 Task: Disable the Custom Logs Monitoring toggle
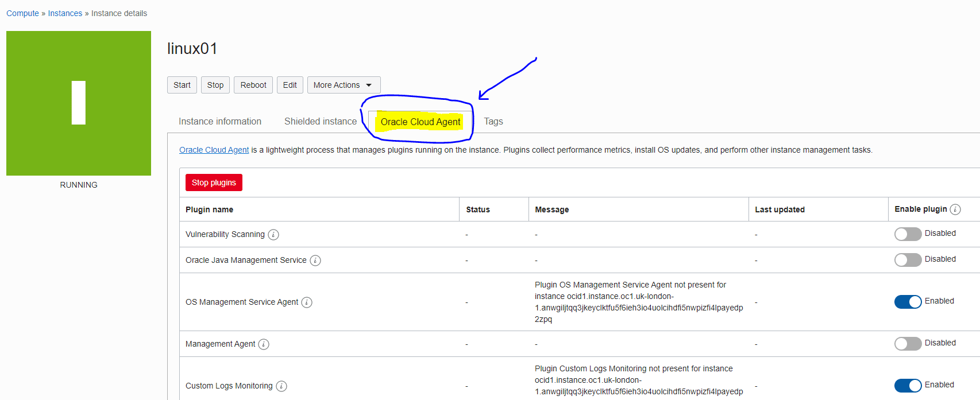pos(908,385)
